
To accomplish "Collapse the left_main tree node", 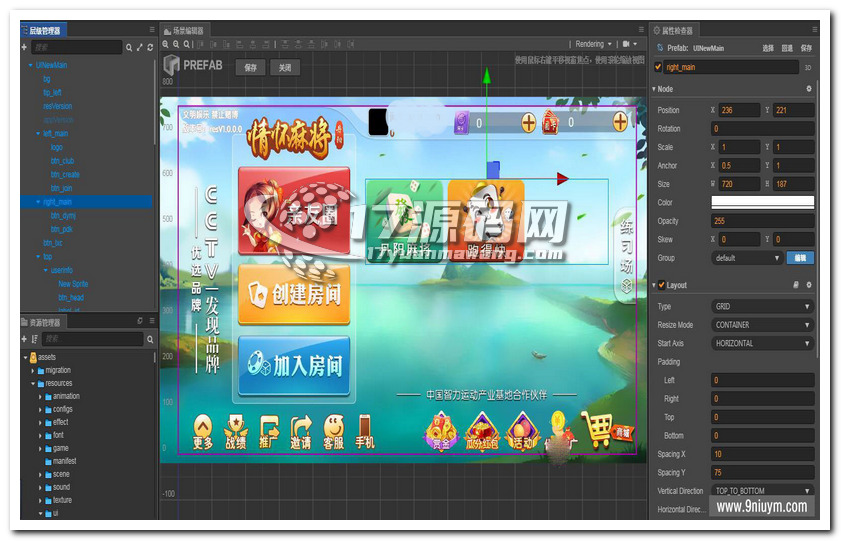I will tap(38, 134).
